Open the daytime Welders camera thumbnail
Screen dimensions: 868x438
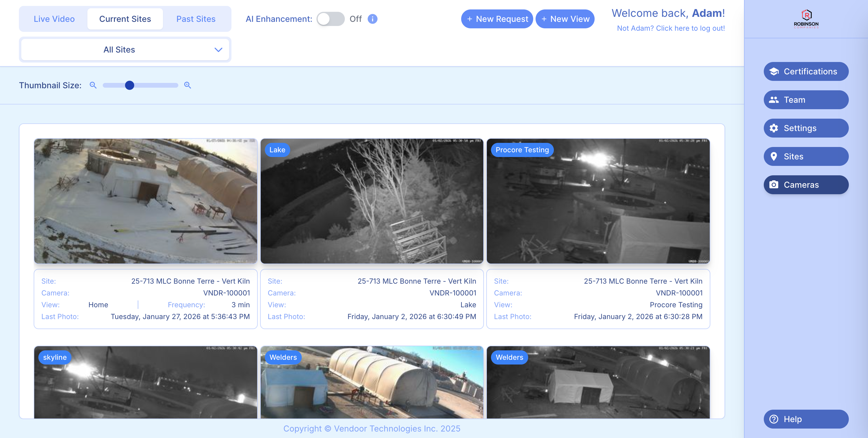pyautogui.click(x=372, y=383)
